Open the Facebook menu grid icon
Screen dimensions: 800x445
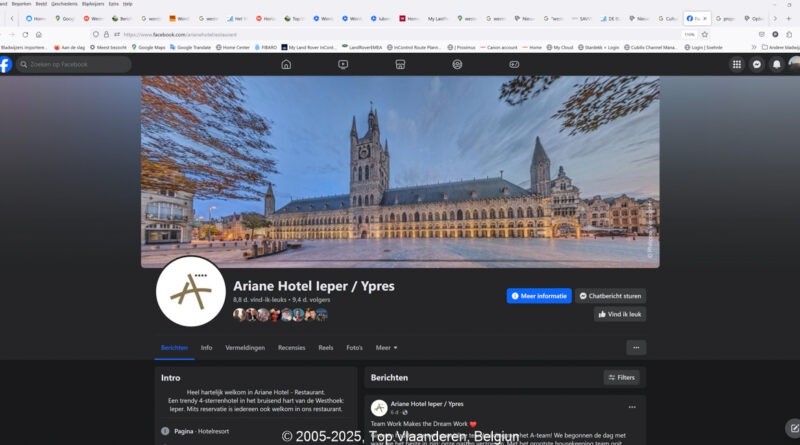tap(737, 64)
